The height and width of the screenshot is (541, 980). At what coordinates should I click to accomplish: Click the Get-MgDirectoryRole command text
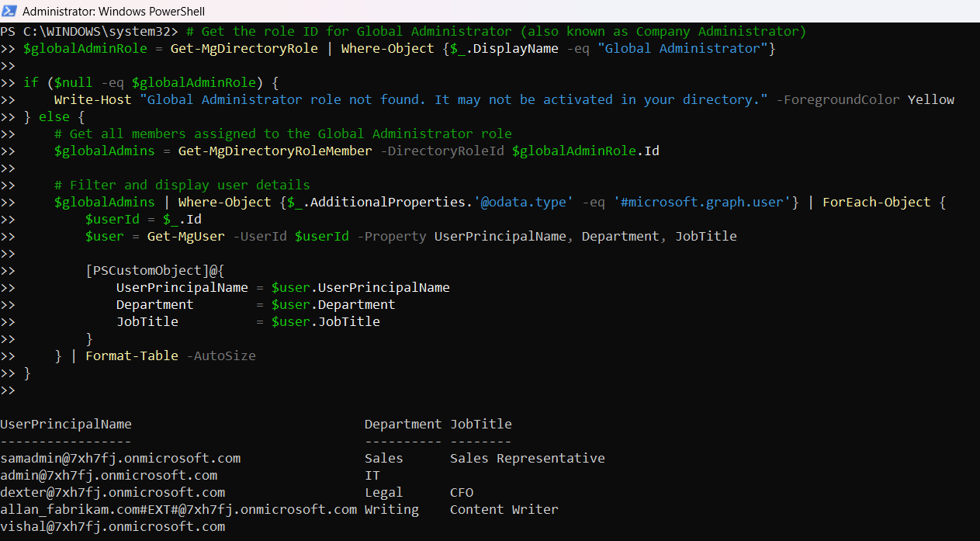coord(244,48)
